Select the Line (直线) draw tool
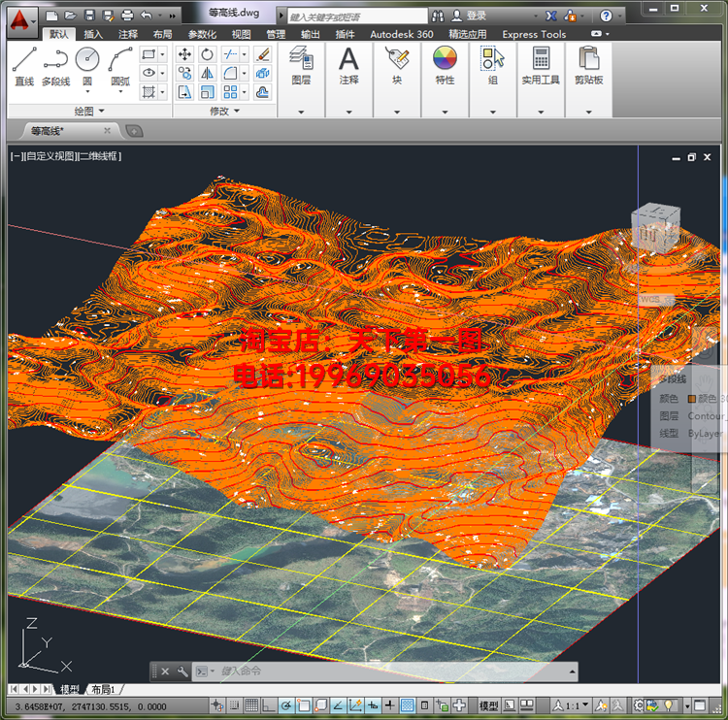 (24, 67)
